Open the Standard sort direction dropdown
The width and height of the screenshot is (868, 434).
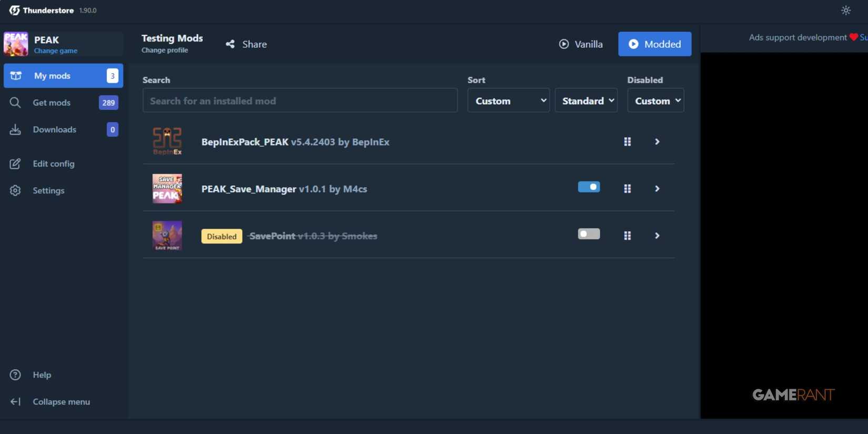[586, 100]
